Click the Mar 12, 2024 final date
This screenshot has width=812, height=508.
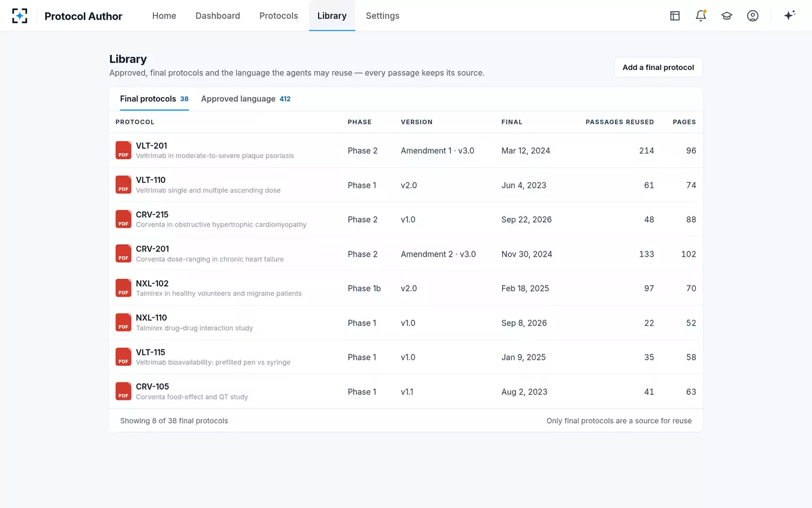pyautogui.click(x=526, y=151)
